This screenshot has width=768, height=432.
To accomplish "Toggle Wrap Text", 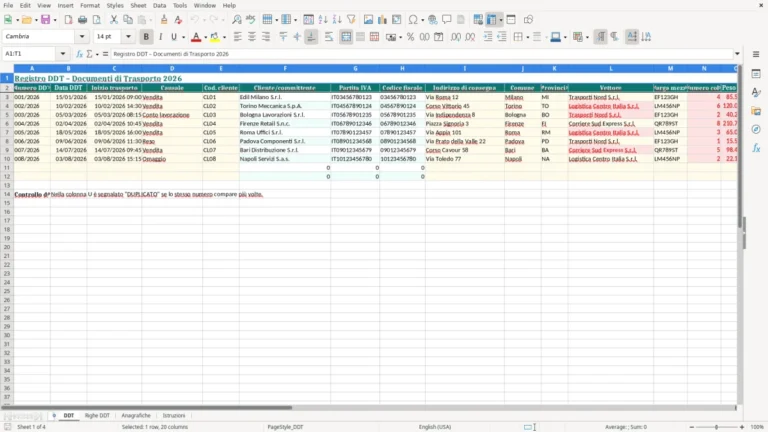I will point(329,37).
